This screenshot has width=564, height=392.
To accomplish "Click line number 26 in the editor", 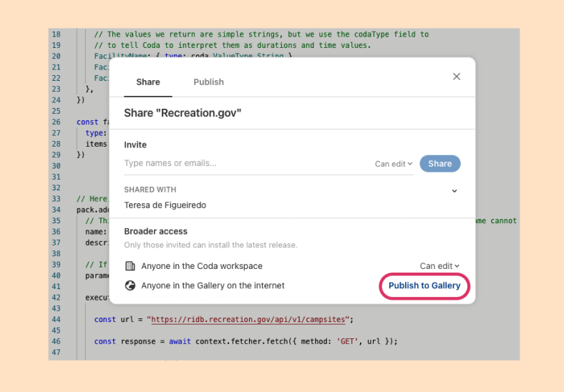I will [x=56, y=122].
